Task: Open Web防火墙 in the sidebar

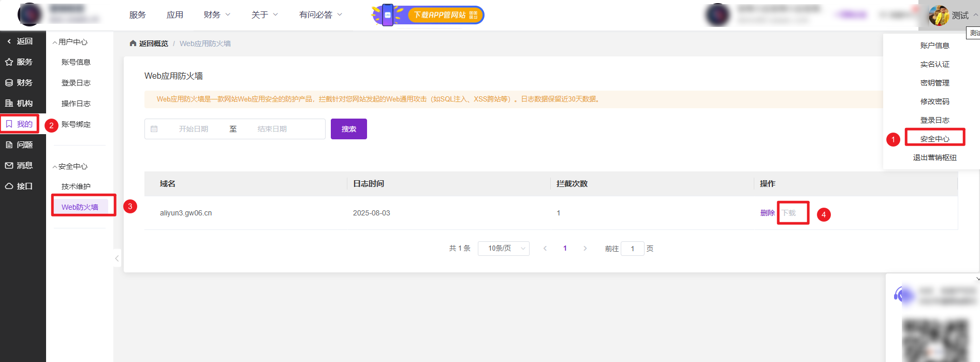Action: [80, 207]
